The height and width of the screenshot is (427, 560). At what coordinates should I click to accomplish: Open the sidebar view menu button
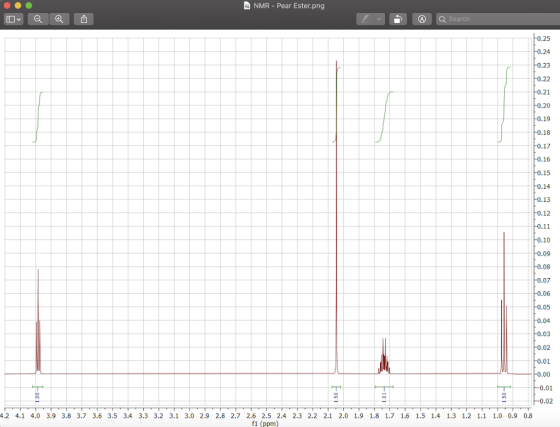(14, 19)
